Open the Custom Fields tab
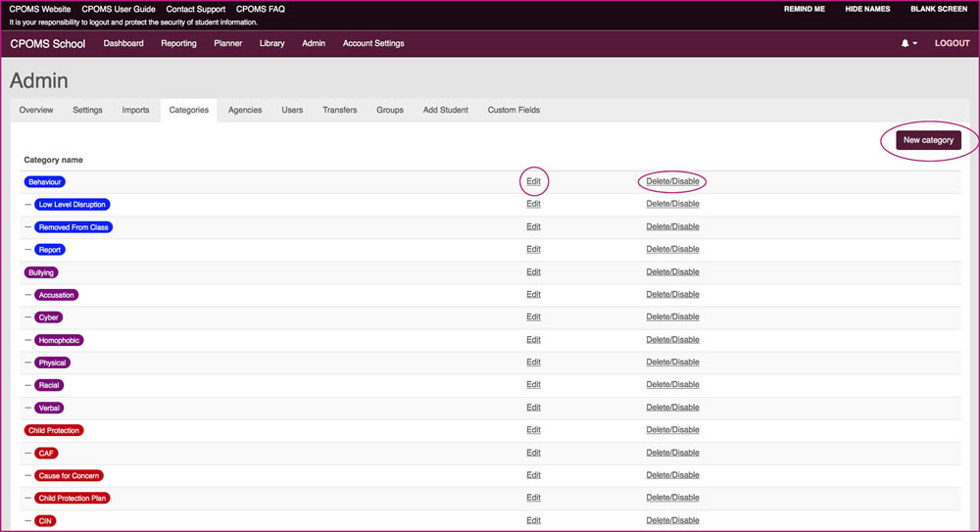 [x=514, y=110]
